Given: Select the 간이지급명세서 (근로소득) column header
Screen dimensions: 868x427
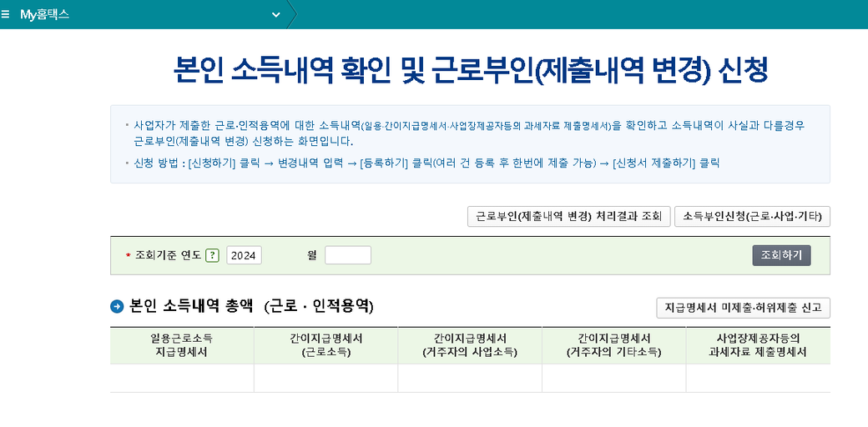Looking at the screenshot, I should pyautogui.click(x=325, y=345).
